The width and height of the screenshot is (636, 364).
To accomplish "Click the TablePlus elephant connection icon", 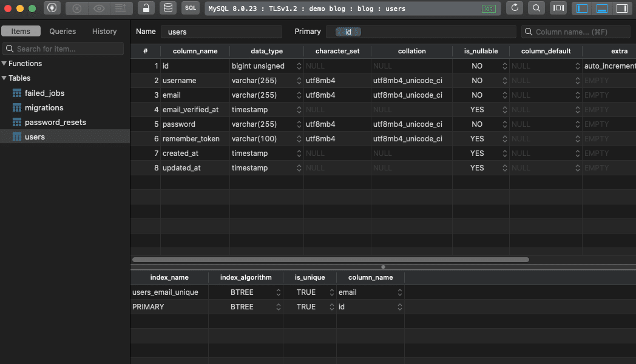I will click(52, 8).
